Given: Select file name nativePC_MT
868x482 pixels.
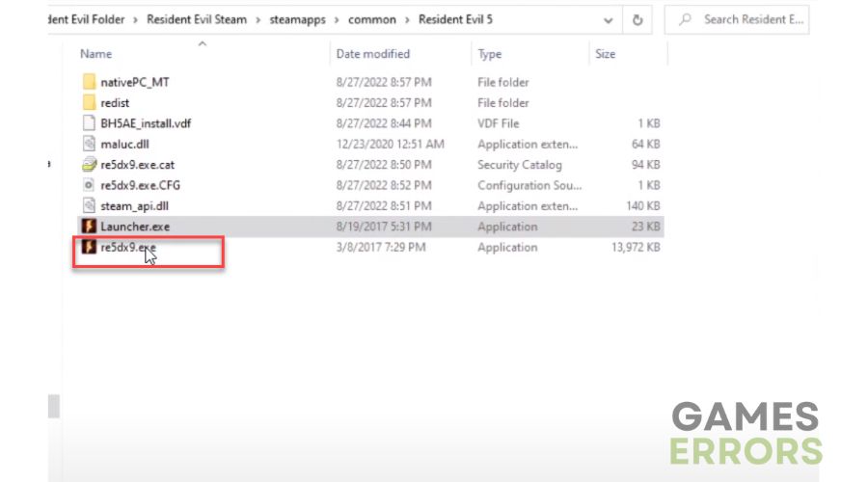Looking at the screenshot, I should (x=134, y=82).
